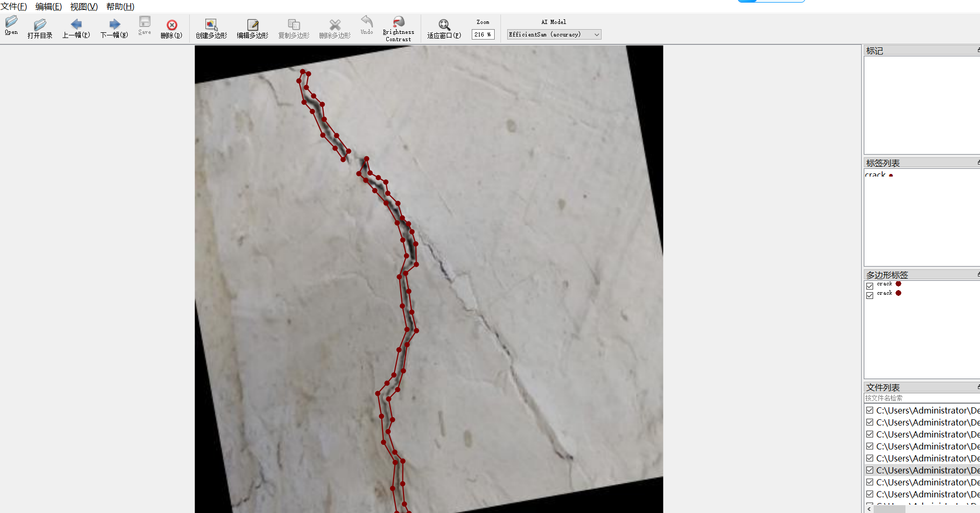The width and height of the screenshot is (980, 513).
Task: Click the 多边形标签 panel title
Action: (887, 275)
